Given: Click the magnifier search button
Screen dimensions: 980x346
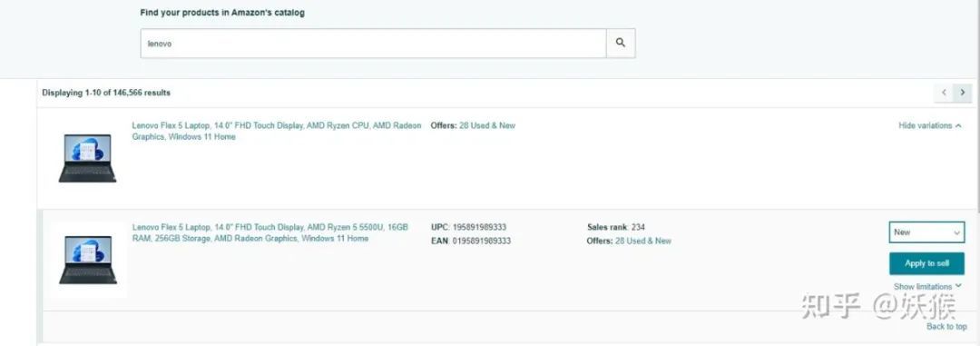Looking at the screenshot, I should coord(621,44).
